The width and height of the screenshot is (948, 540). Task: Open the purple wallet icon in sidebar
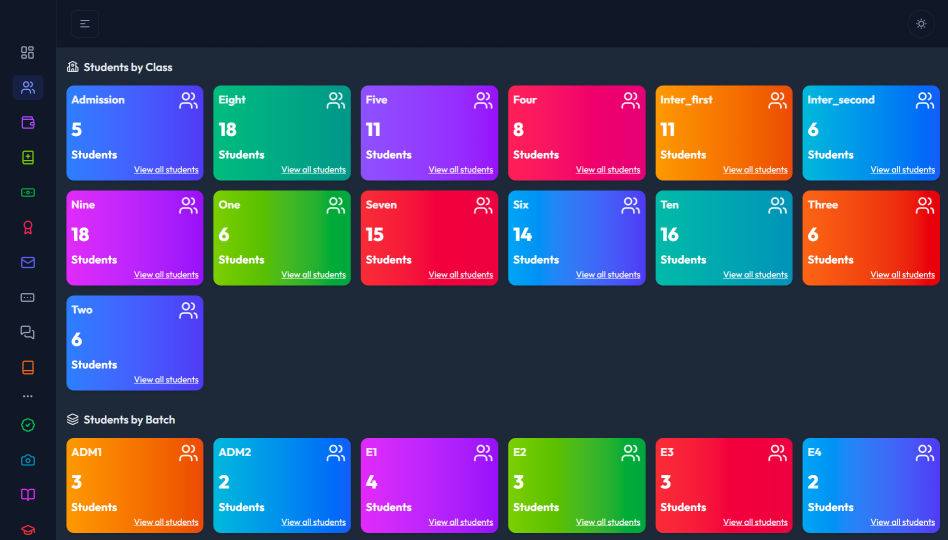[28, 122]
